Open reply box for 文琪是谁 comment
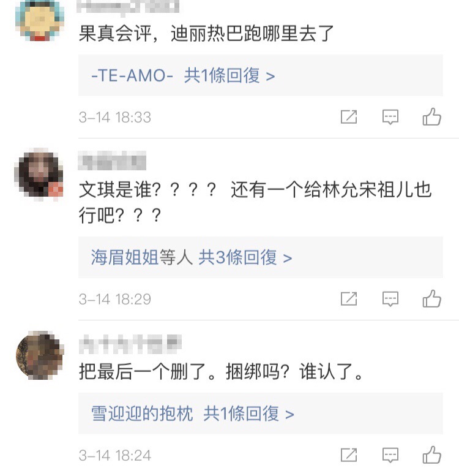Image resolution: width=459 pixels, height=476 pixels. (x=390, y=299)
